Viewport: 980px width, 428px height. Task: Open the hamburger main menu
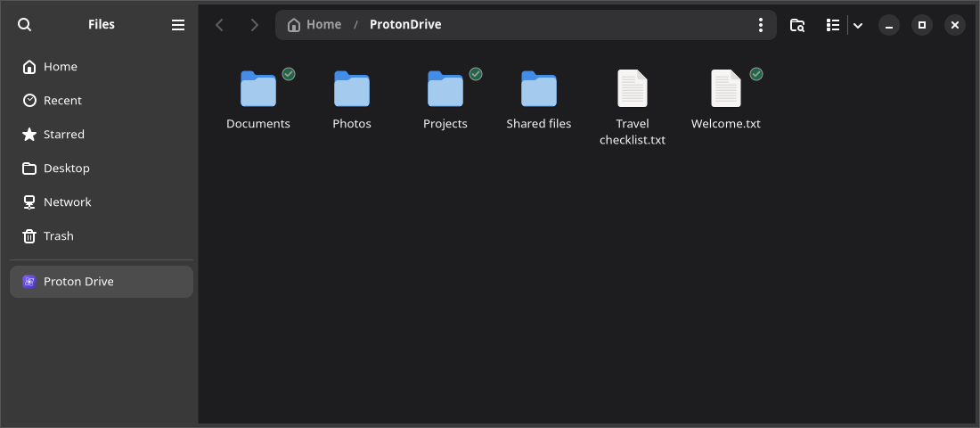178,24
